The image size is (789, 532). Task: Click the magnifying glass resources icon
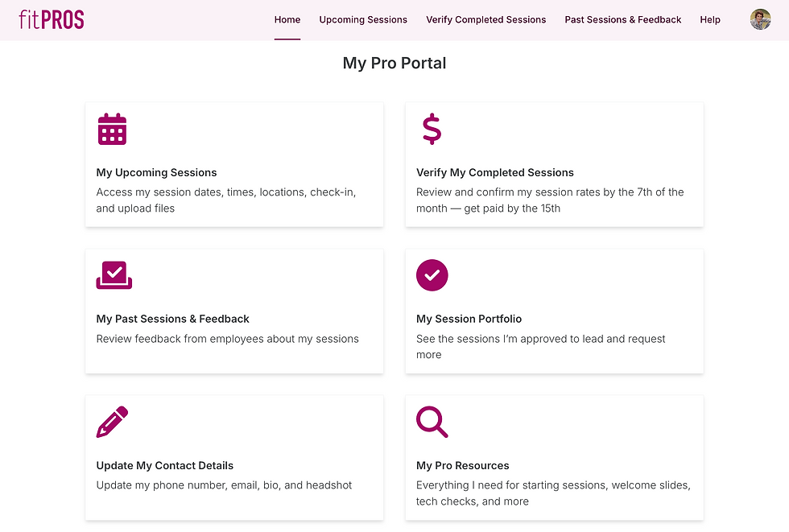point(432,422)
